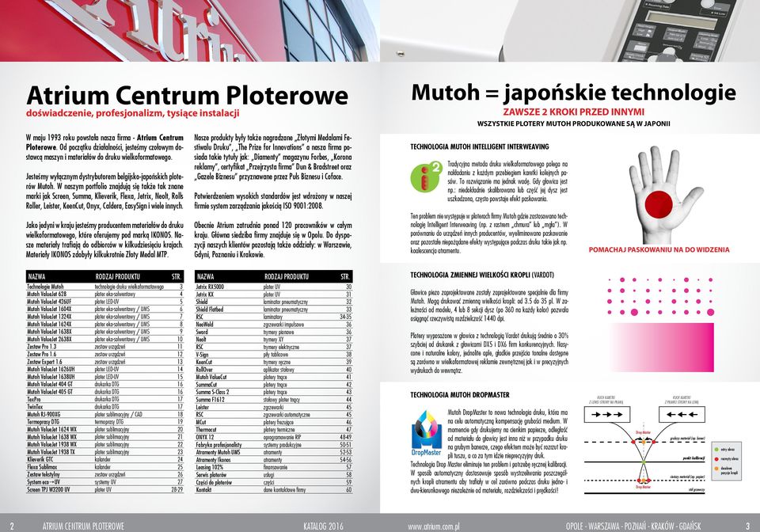This screenshot has height=532, width=760.
Task: Select the 'Zestaw Expert 1.6' row
Action: pos(104,362)
